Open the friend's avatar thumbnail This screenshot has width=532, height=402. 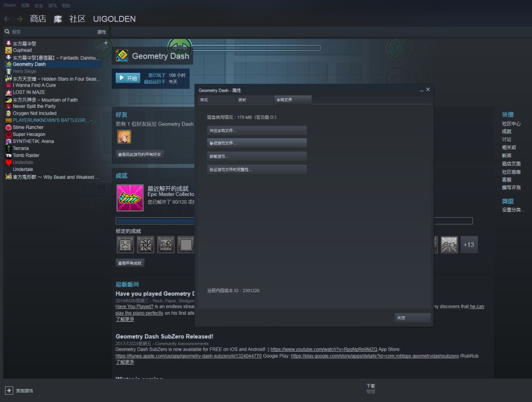coord(124,137)
